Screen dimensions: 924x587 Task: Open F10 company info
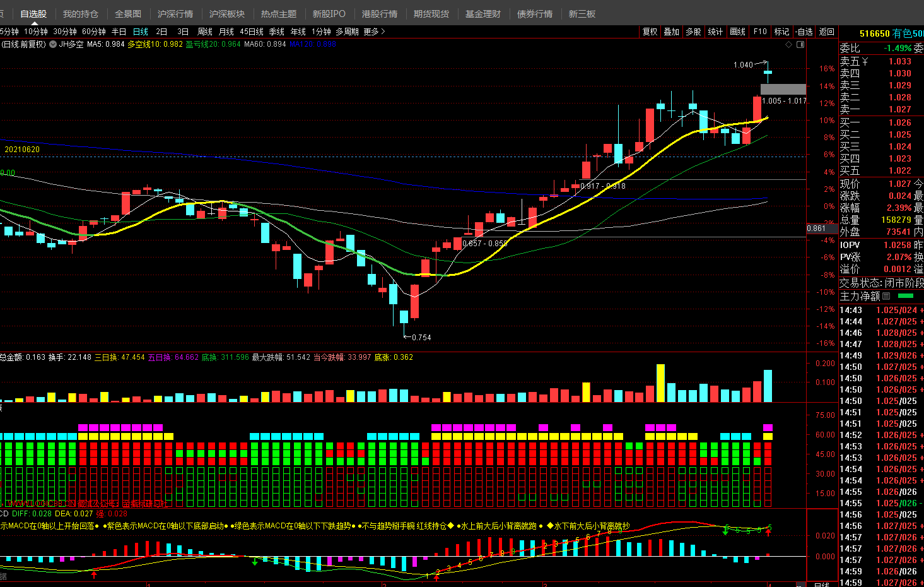click(x=760, y=32)
